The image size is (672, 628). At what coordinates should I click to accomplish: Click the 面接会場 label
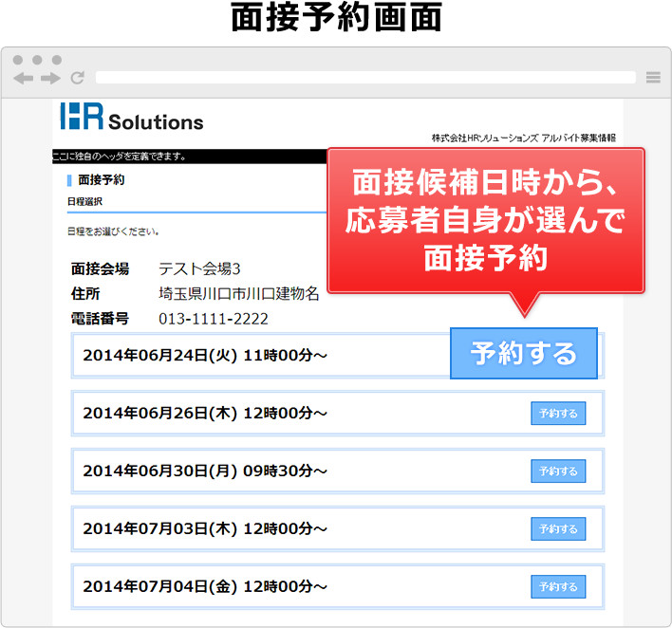tap(100, 269)
